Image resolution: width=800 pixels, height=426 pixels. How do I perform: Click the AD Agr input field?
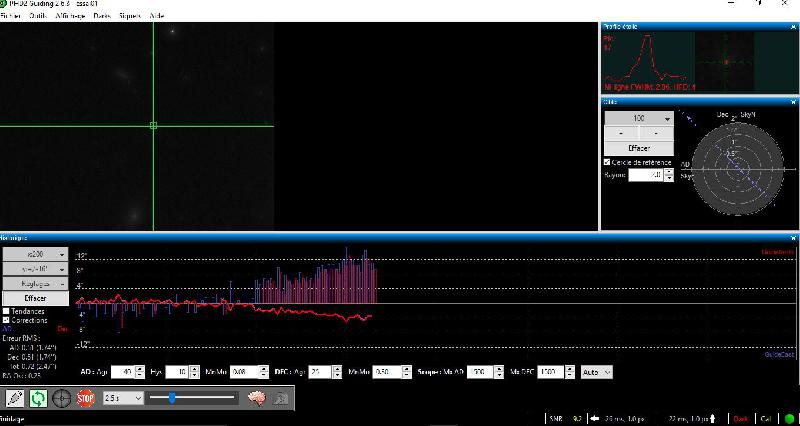(123, 372)
